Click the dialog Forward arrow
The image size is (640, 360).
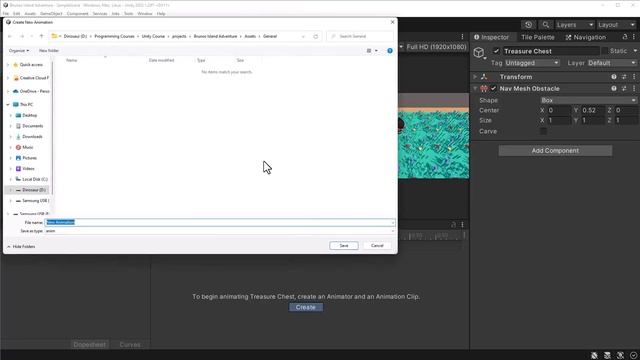[22, 36]
